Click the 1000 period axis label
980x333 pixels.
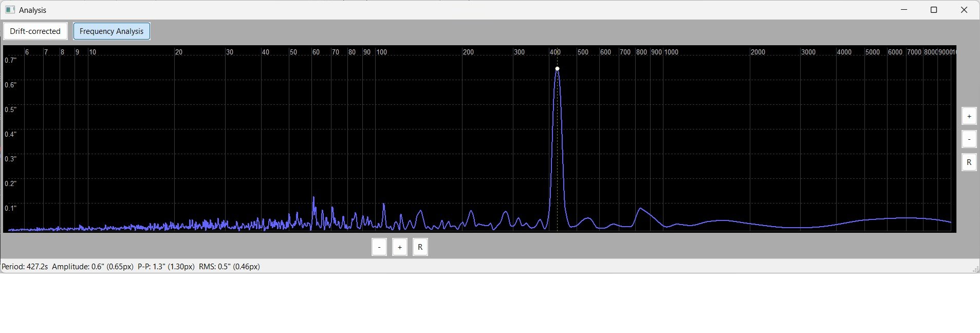671,52
